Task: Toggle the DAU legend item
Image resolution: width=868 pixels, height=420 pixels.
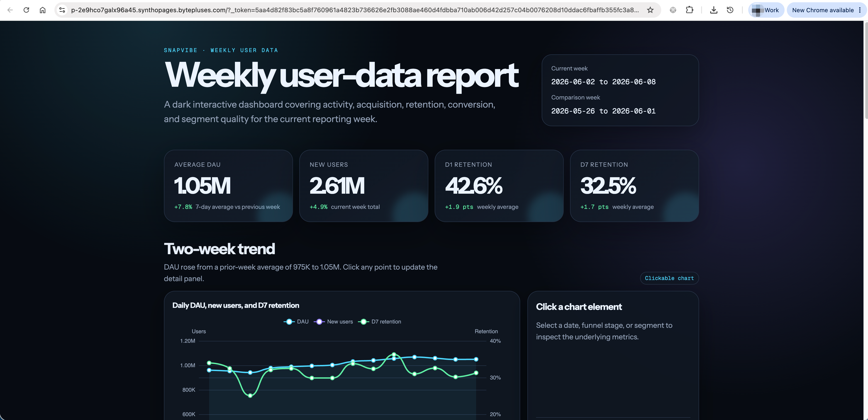Action: pyautogui.click(x=296, y=322)
